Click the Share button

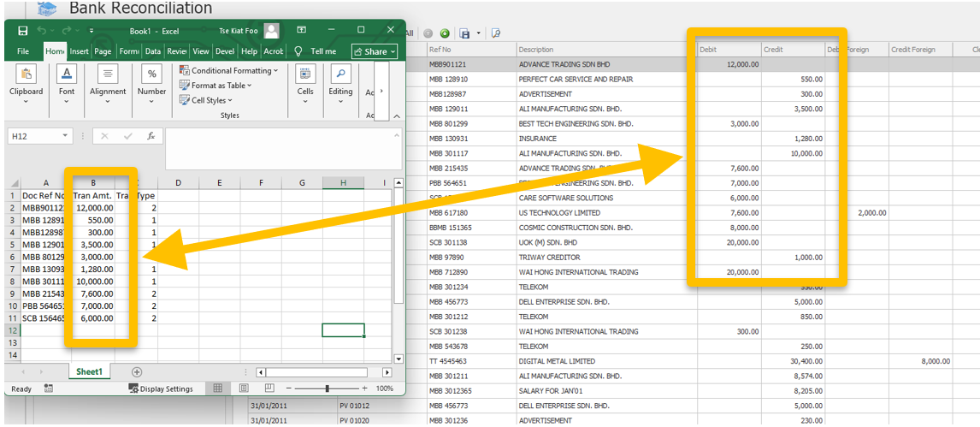coord(375,51)
